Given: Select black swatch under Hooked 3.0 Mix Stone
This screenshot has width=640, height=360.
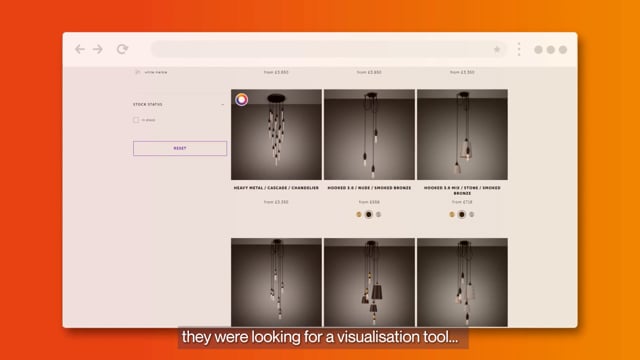Looking at the screenshot, I should (462, 214).
